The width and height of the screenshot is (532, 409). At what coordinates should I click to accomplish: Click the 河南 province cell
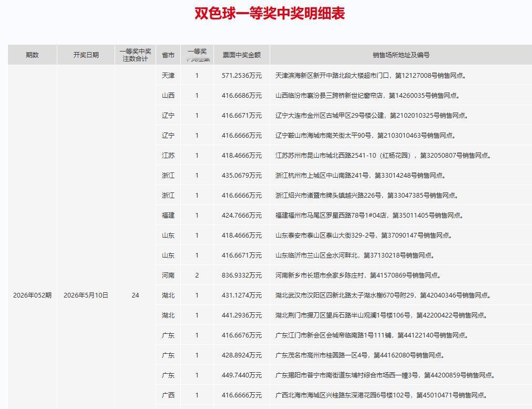pyautogui.click(x=168, y=275)
